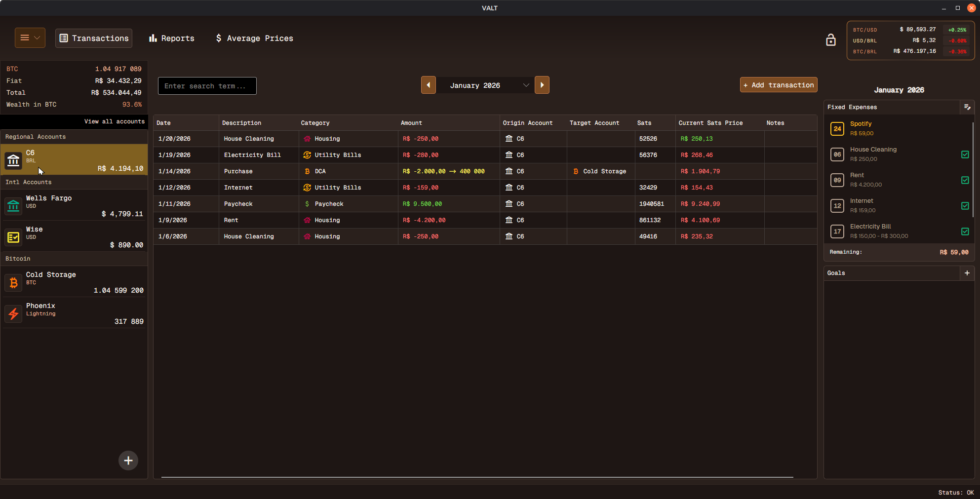Open the Wise USD account
Image resolution: width=980 pixels, height=499 pixels.
(x=74, y=237)
